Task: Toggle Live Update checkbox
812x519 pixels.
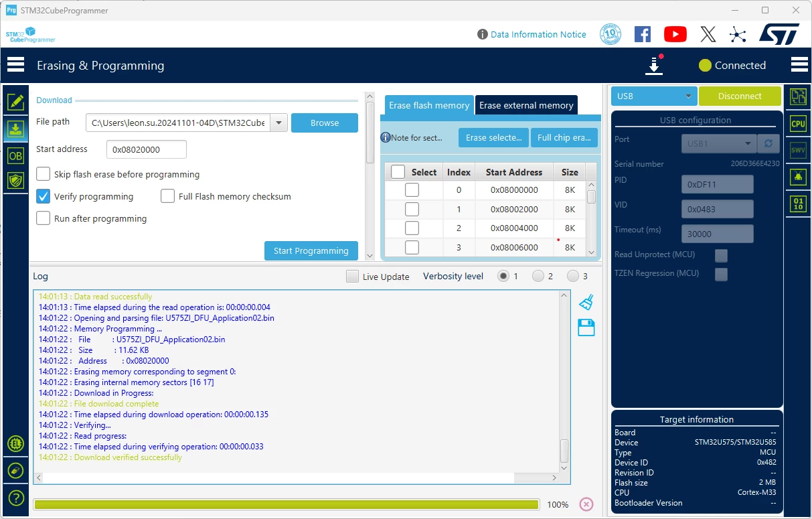Action: point(352,276)
